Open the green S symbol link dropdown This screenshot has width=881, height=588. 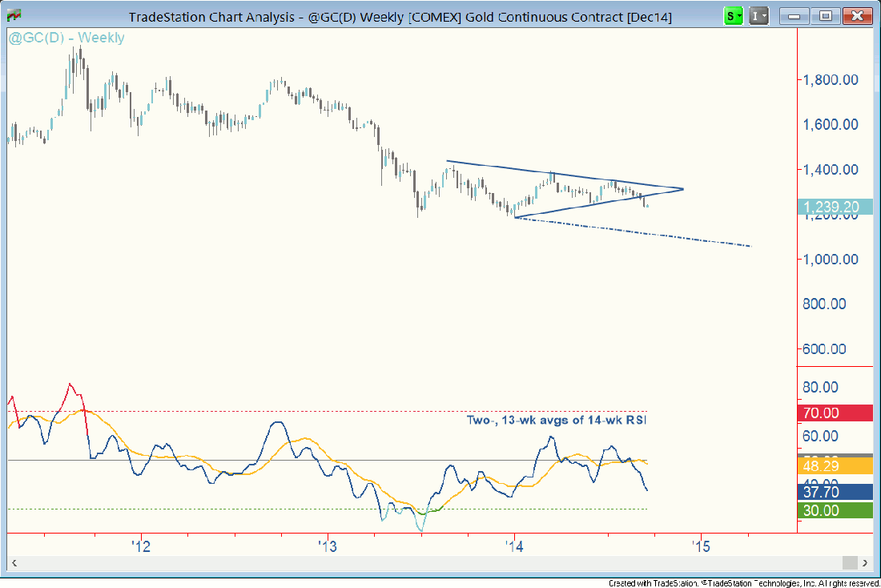733,16
